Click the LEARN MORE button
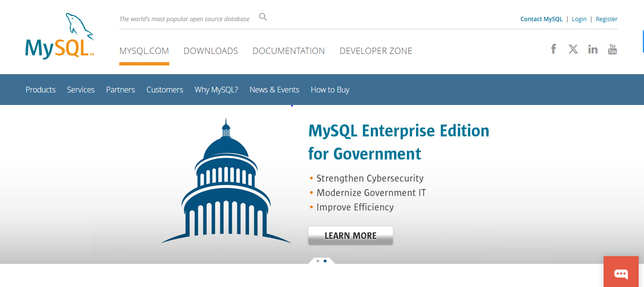Viewport: 644px width, 287px height. click(350, 235)
